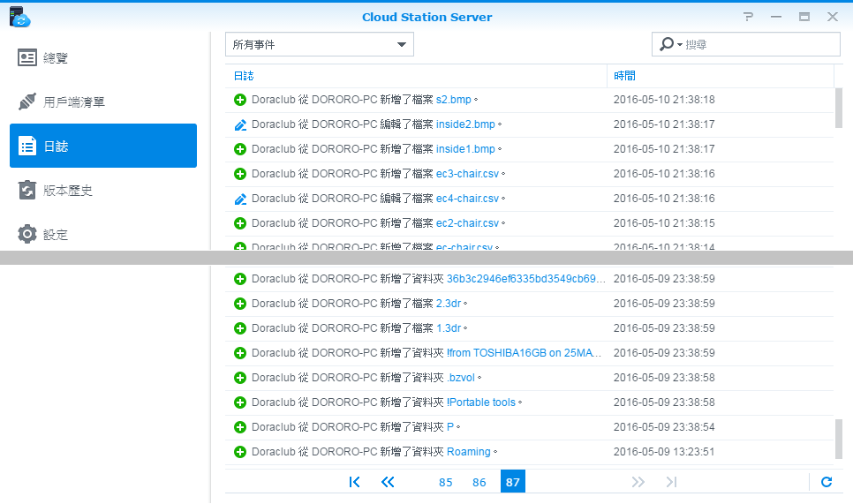Image resolution: width=853 pixels, height=504 pixels.
Task: Click green add icon on Roaming row
Action: (240, 452)
